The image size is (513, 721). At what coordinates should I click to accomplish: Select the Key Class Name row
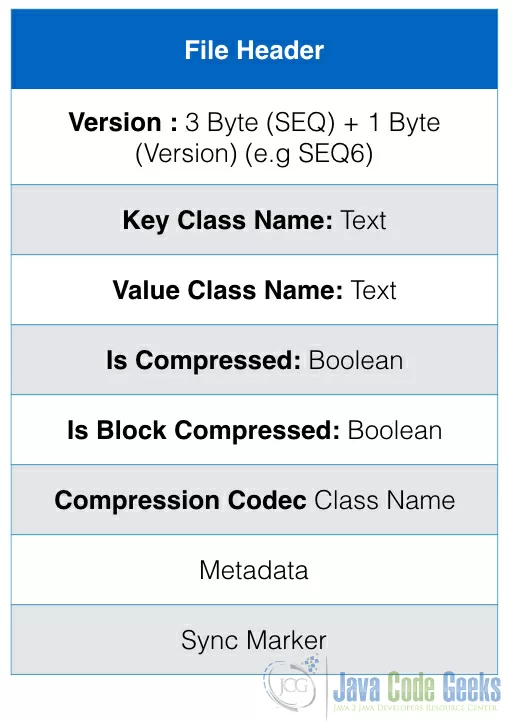point(254,220)
